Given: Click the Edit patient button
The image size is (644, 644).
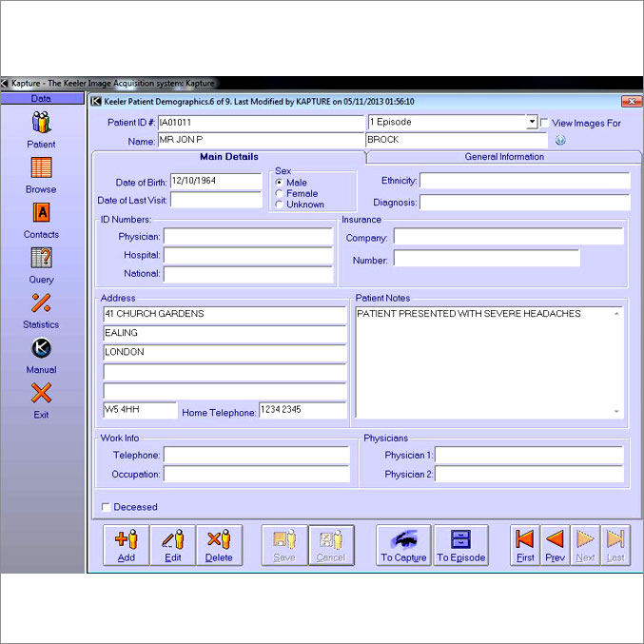Looking at the screenshot, I should point(173,545).
